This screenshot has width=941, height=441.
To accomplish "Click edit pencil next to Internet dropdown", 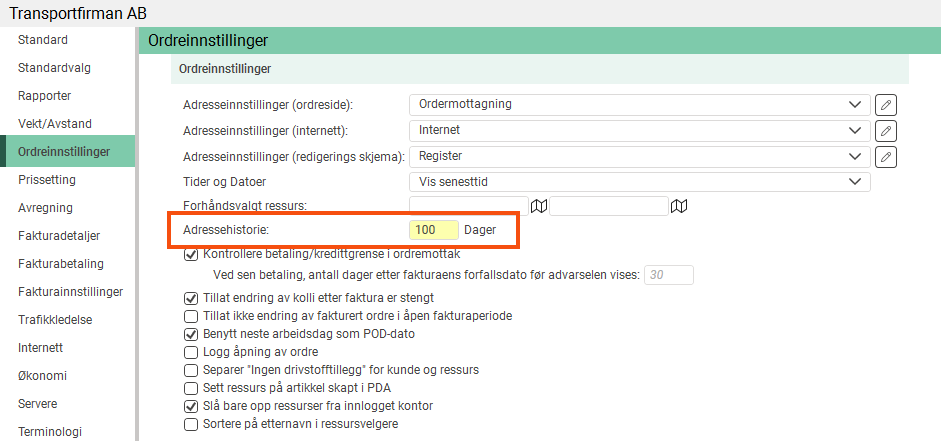I will (885, 131).
